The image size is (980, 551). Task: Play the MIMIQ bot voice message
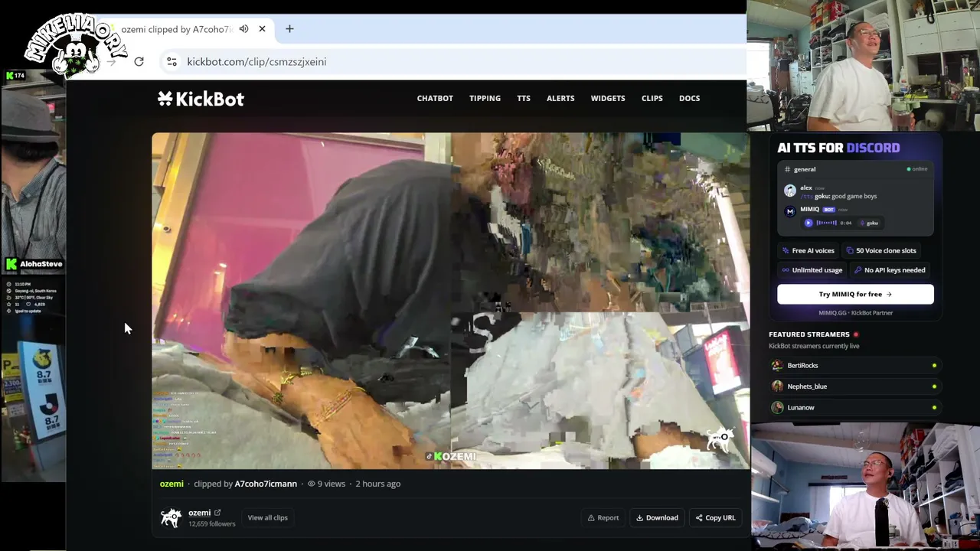808,223
